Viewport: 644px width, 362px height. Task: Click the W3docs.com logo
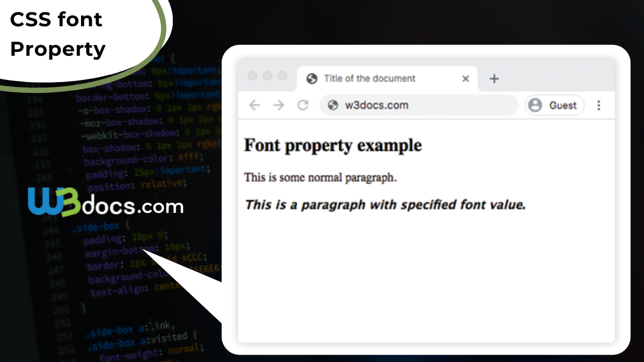[x=106, y=202]
